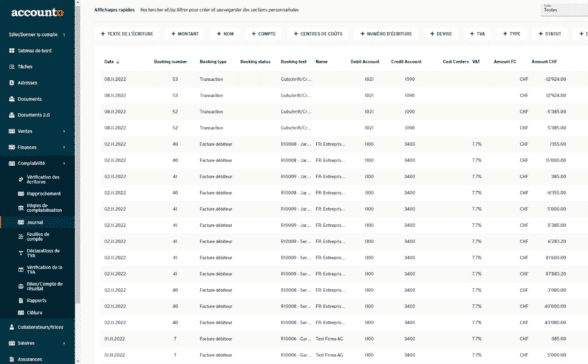The width and height of the screenshot is (588, 364).
Task: Add the Compte filter
Action: 264,34
